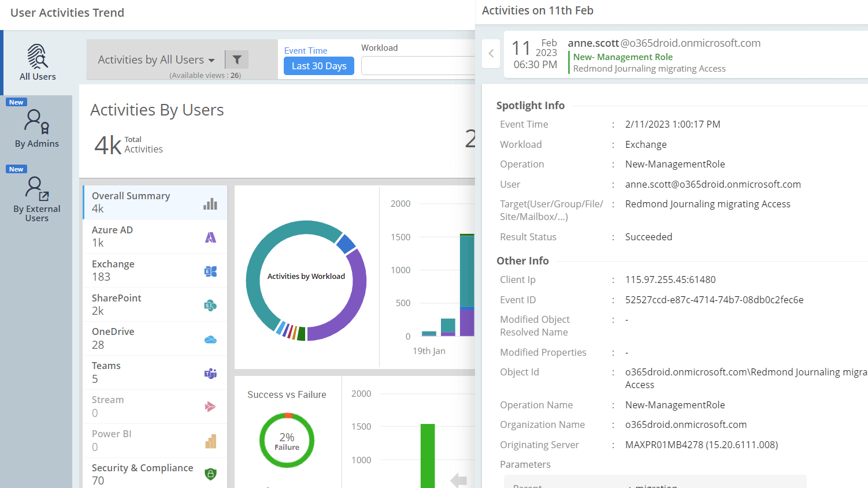Open the filter funnel icon

238,59
